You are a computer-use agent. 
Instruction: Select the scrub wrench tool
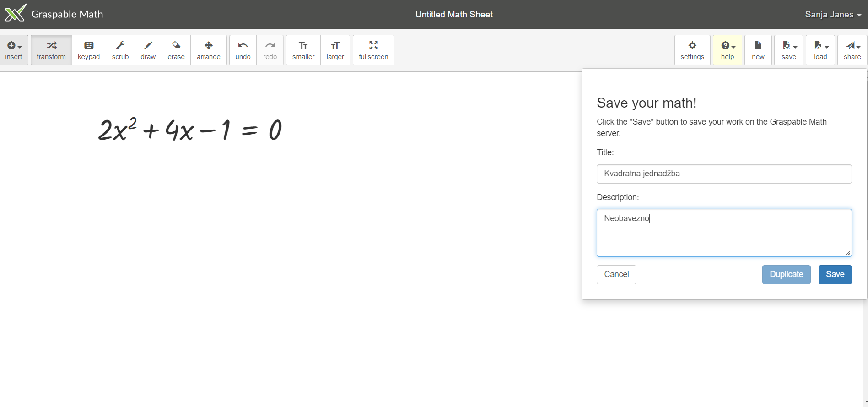(x=120, y=50)
